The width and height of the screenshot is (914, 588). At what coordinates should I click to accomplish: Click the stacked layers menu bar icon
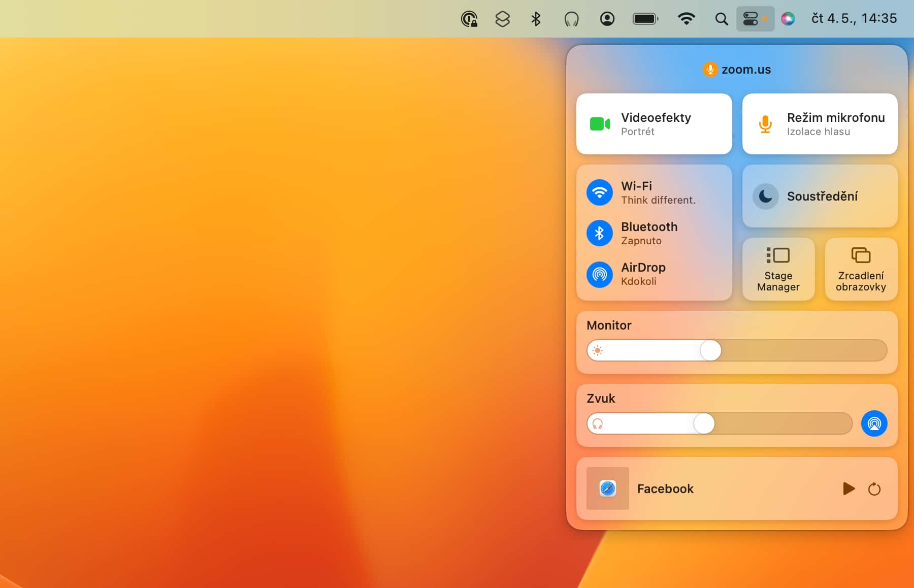coord(502,19)
